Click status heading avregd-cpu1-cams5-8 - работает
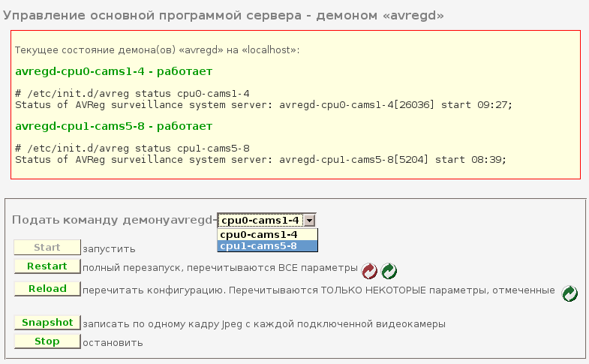The image size is (589, 364). coord(114,126)
